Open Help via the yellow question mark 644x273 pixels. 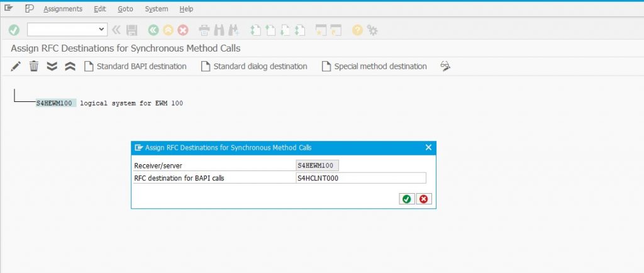(x=357, y=30)
